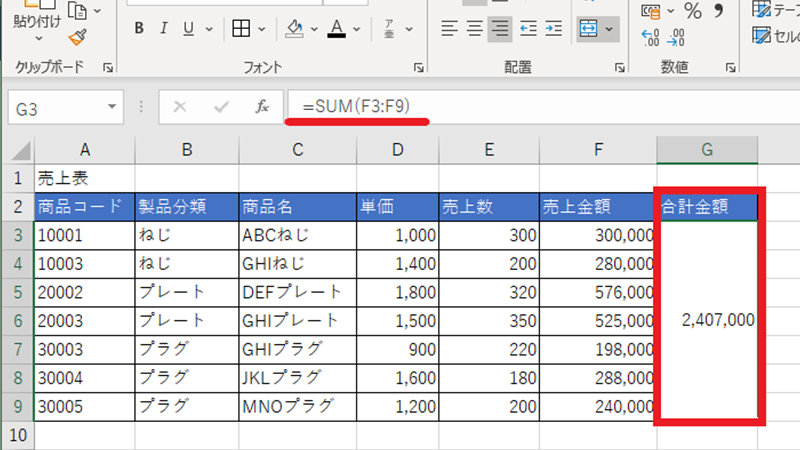
Task: Click Increase Decimal icon
Action: coord(651,38)
